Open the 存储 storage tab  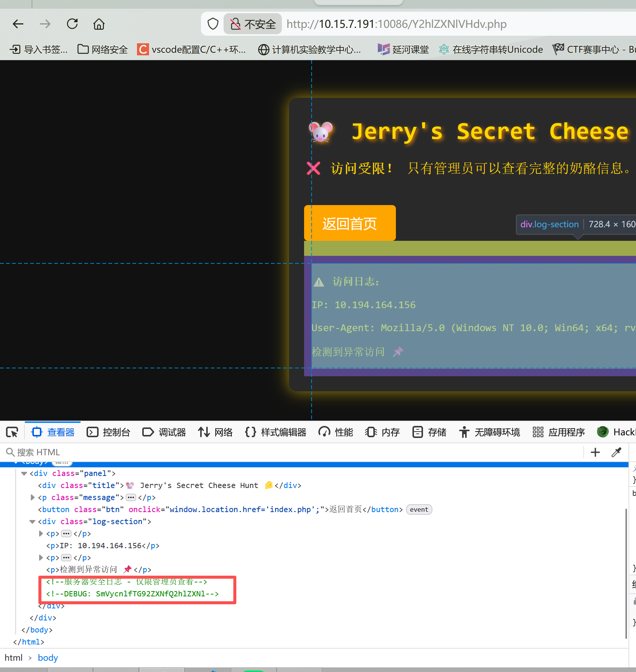429,432
